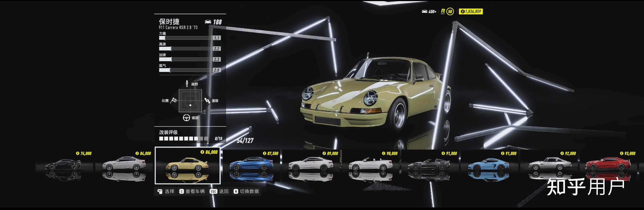Click the 86,000 price of selected Porsche
This screenshot has width=644, height=210.
point(209,152)
